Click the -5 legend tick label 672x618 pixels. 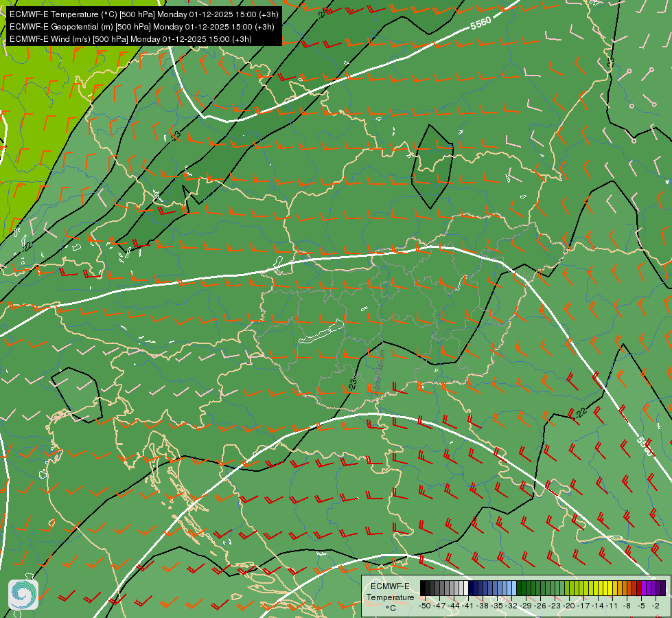pos(641,606)
